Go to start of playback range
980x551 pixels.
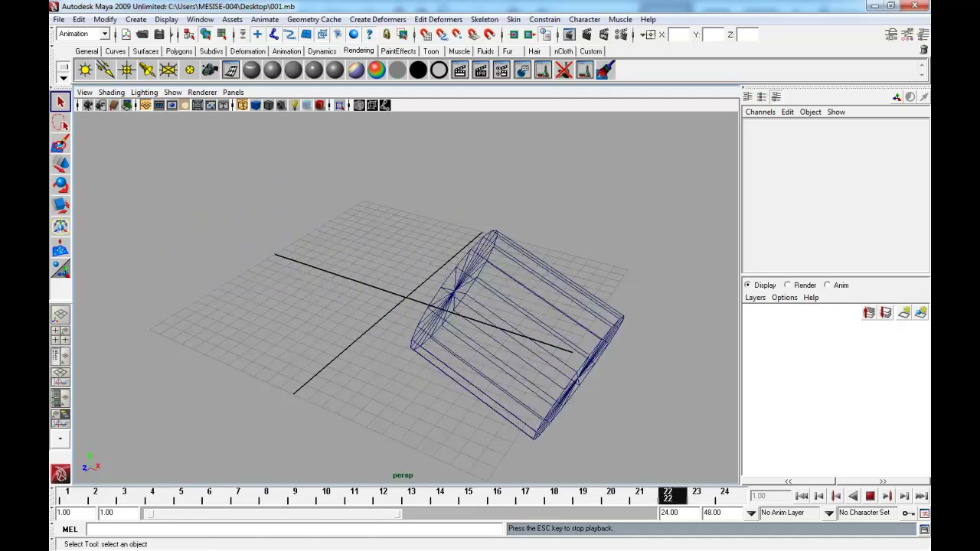(802, 496)
